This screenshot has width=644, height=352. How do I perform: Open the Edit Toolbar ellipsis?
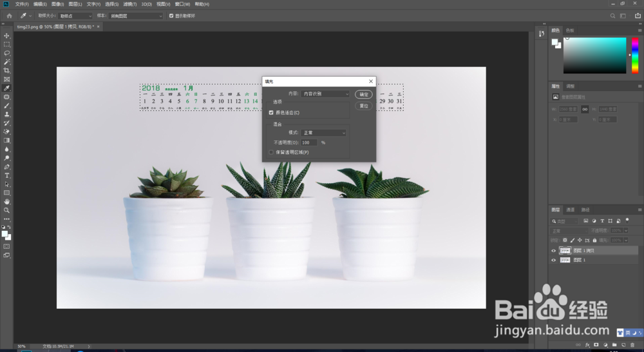tap(6, 219)
